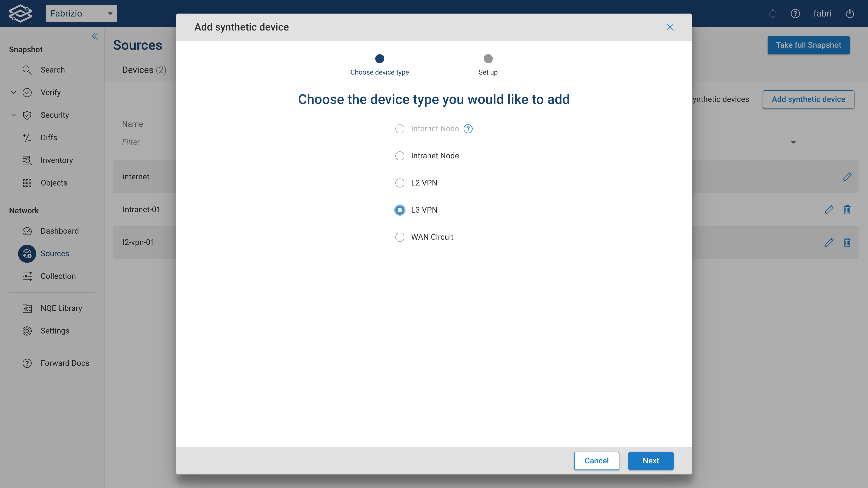Open the Collection menu item
This screenshot has height=488, width=868.
[58, 276]
